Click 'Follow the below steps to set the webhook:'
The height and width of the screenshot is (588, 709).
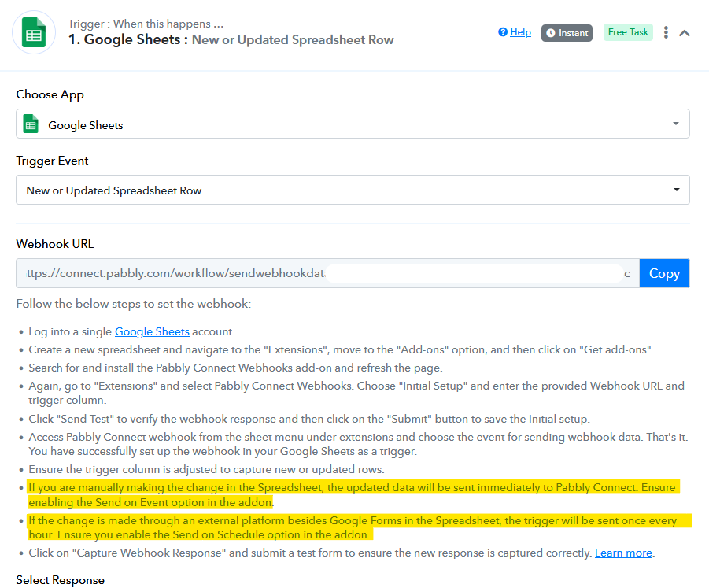(134, 304)
